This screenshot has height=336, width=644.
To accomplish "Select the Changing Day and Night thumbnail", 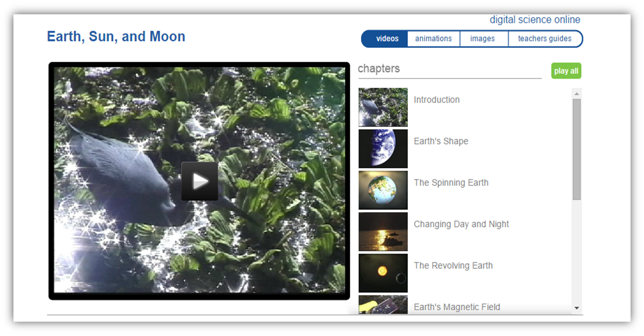I will [x=383, y=232].
